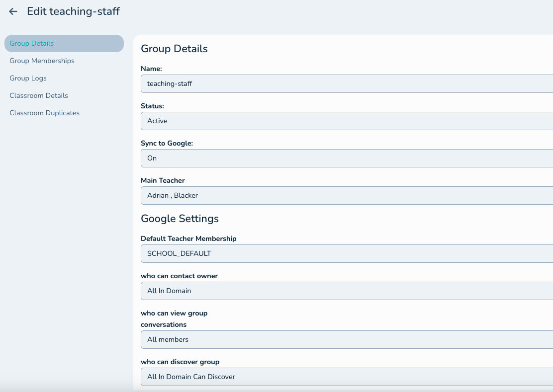The width and height of the screenshot is (553, 392).
Task: Click the Default Teacher Membership label
Action: 188,238
